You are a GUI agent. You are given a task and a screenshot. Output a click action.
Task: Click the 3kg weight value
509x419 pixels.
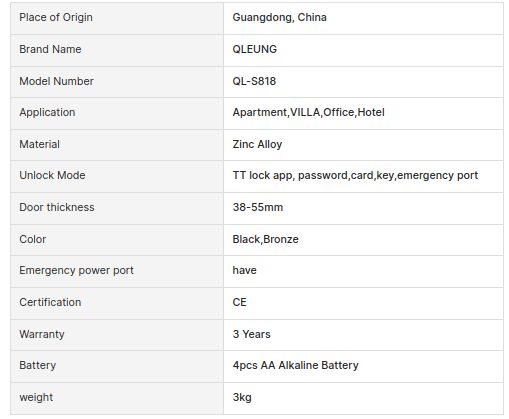coord(242,398)
